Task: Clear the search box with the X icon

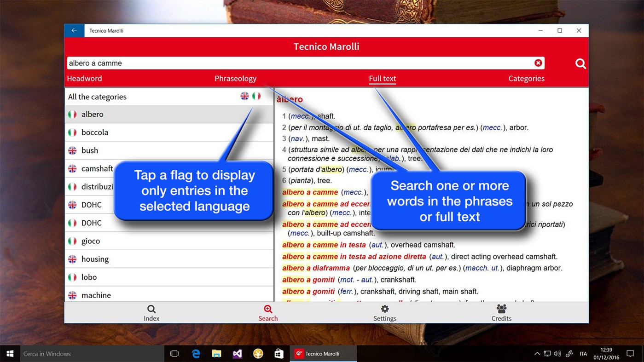Action: pos(538,63)
